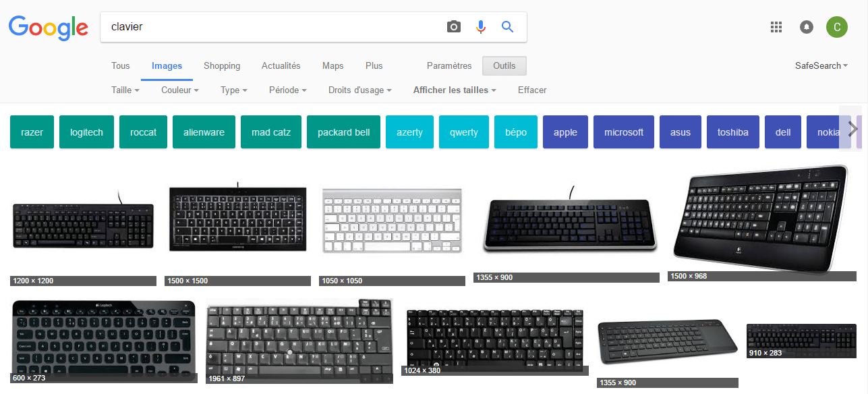Screen dimensions: 868x394
Task: Go to the Actualités tab
Action: pos(281,66)
